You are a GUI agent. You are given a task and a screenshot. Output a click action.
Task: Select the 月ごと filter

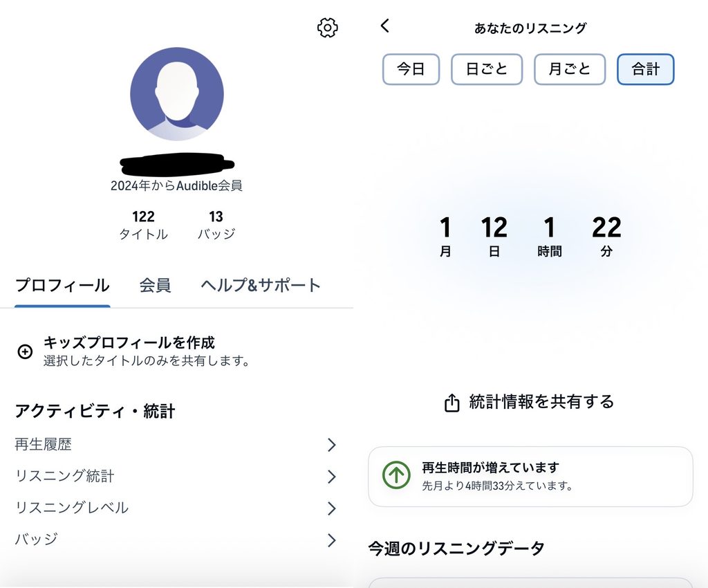tap(570, 69)
